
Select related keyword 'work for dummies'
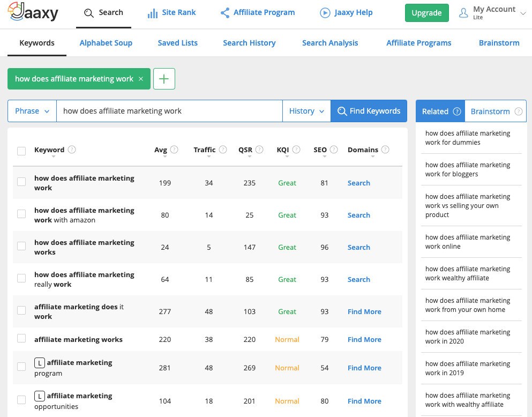[x=468, y=138]
